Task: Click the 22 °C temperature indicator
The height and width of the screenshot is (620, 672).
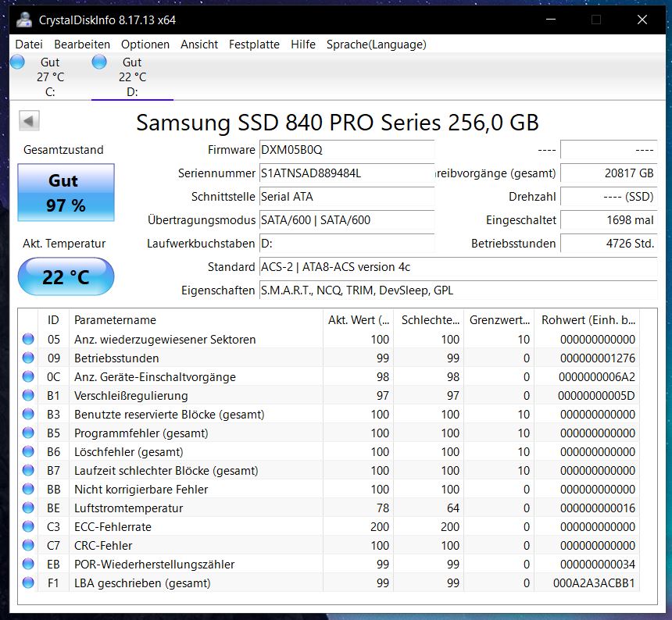Action: click(66, 276)
